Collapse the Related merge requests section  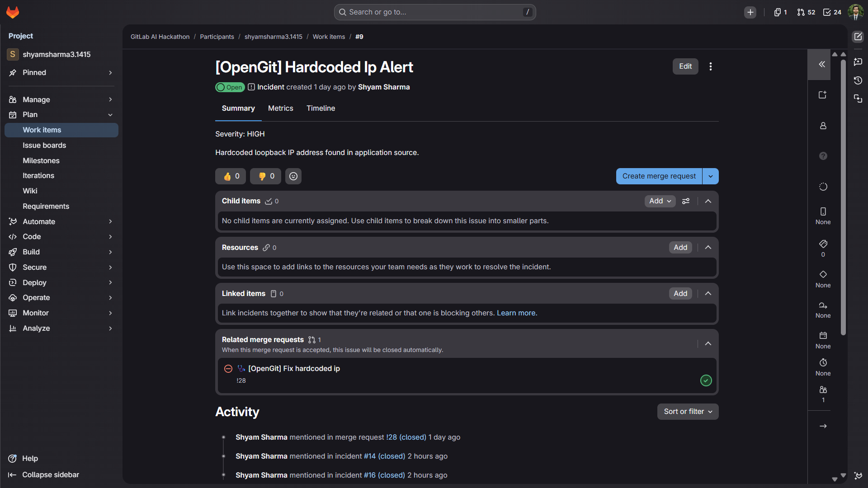708,344
